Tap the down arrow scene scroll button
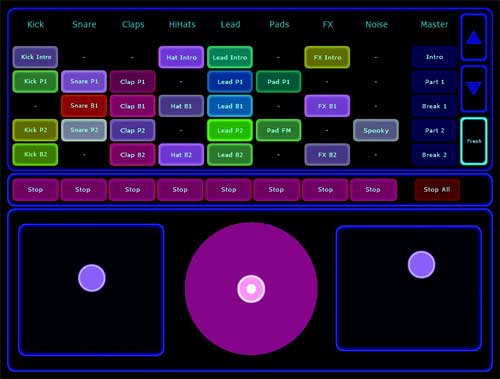This screenshot has width=500, height=379. click(x=474, y=89)
